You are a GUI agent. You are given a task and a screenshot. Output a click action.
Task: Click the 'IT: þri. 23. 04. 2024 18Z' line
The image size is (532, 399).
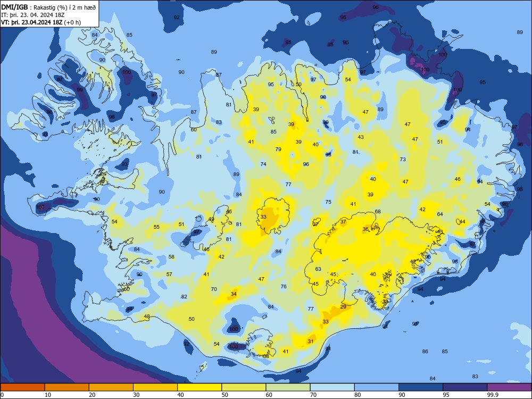(32, 15)
